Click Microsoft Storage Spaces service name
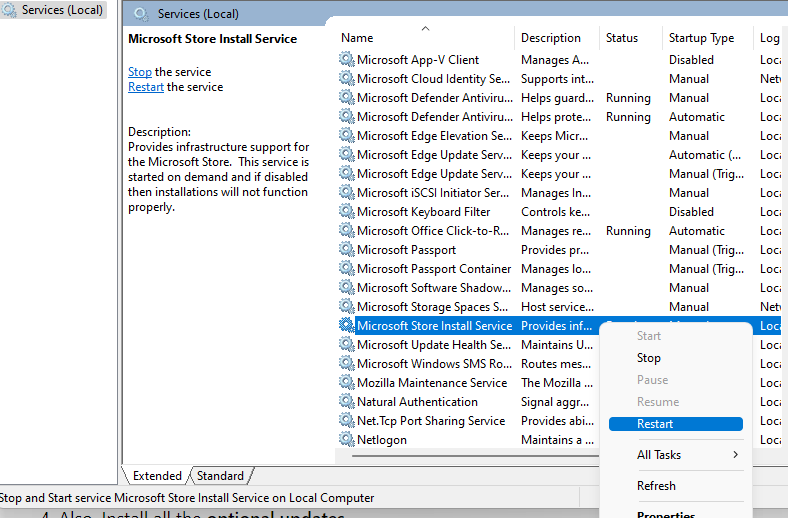Screen dimensions: 788x518 [x=432, y=306]
